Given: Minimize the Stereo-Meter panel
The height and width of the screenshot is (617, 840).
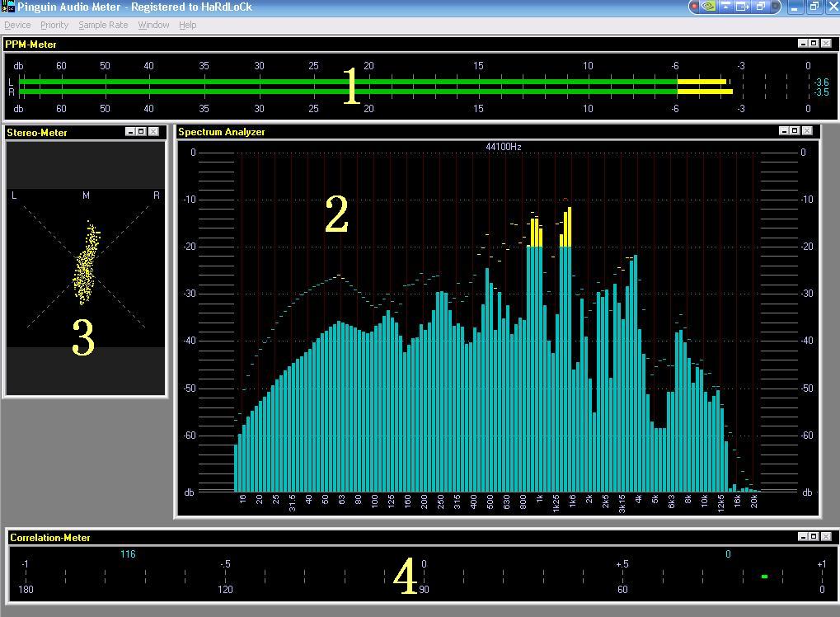Looking at the screenshot, I should (x=130, y=131).
